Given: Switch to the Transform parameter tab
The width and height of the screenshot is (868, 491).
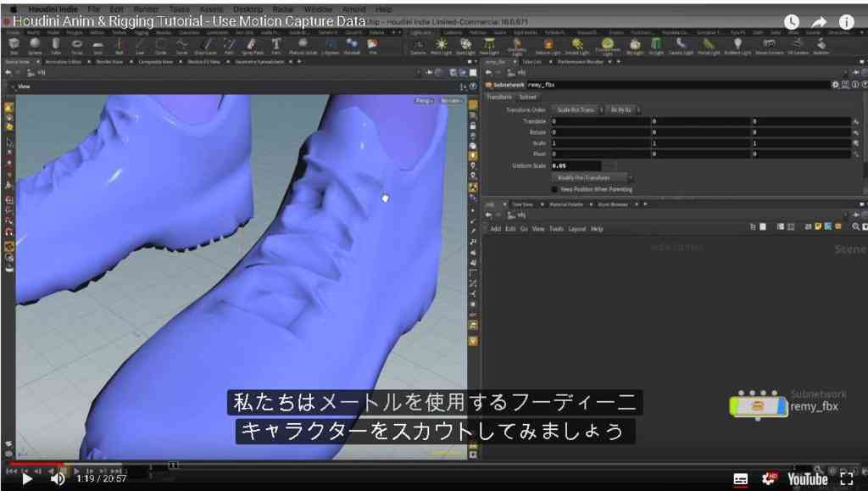Looking at the screenshot, I should pyautogui.click(x=498, y=97).
